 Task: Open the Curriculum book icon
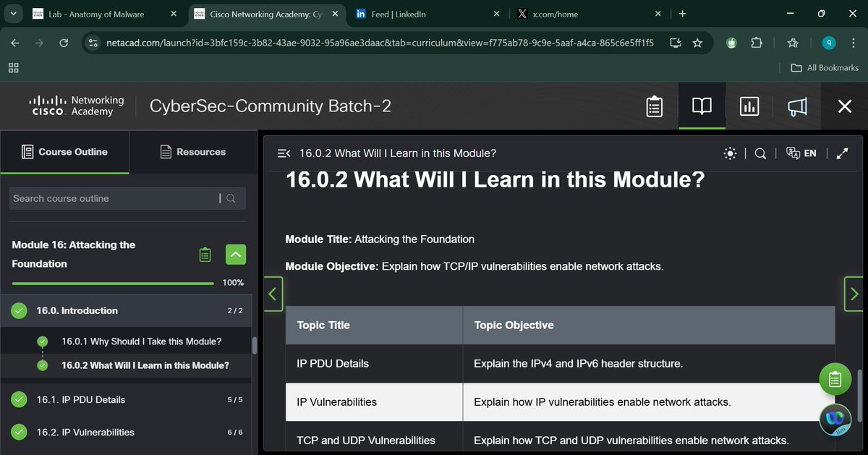(701, 106)
